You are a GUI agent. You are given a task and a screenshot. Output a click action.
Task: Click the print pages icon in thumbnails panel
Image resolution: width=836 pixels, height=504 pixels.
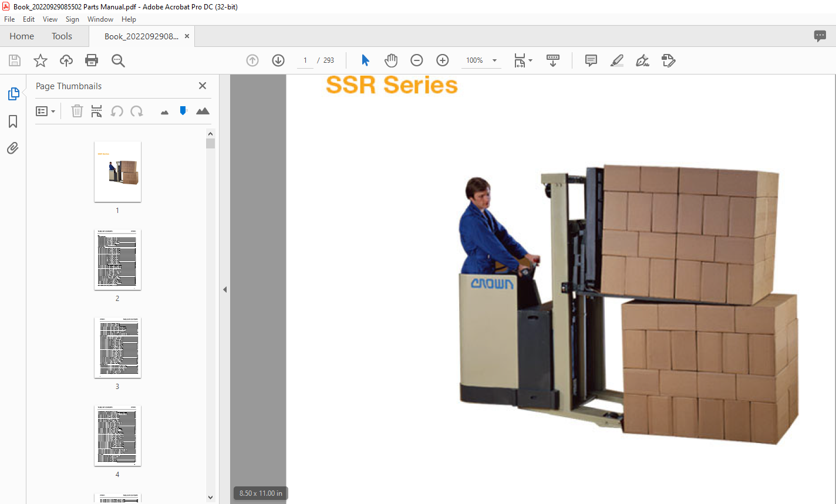point(97,111)
